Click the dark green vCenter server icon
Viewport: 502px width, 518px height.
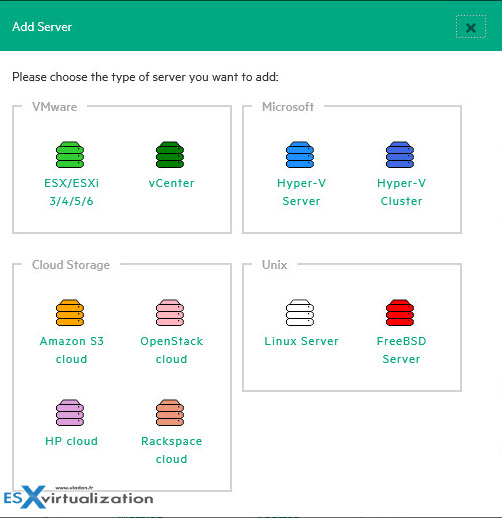tap(170, 155)
